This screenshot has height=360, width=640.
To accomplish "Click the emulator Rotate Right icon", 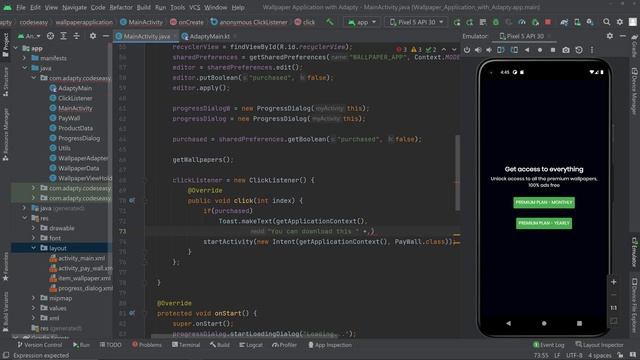I will pyautogui.click(x=514, y=50).
